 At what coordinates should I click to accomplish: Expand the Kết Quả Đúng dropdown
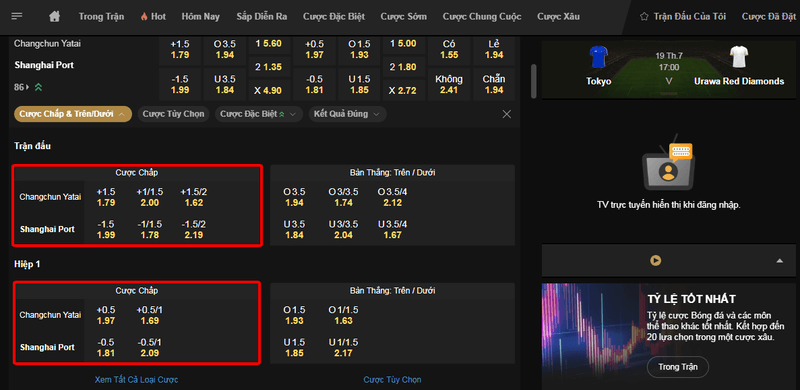tap(347, 114)
